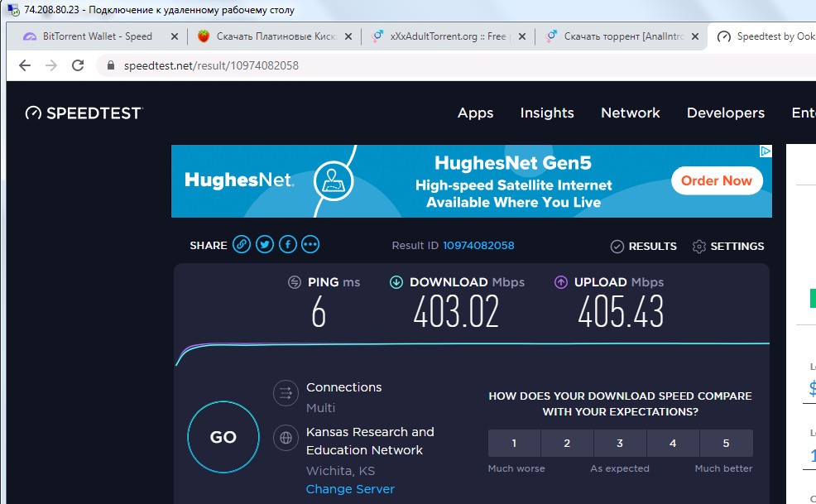Close the xXxAdultTorrent.org tab
Viewport: 816px width, 504px height.
[522, 36]
